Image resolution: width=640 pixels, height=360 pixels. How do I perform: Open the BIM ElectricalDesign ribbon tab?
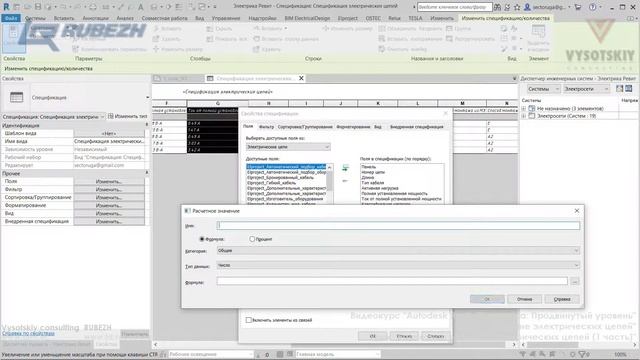pos(307,18)
